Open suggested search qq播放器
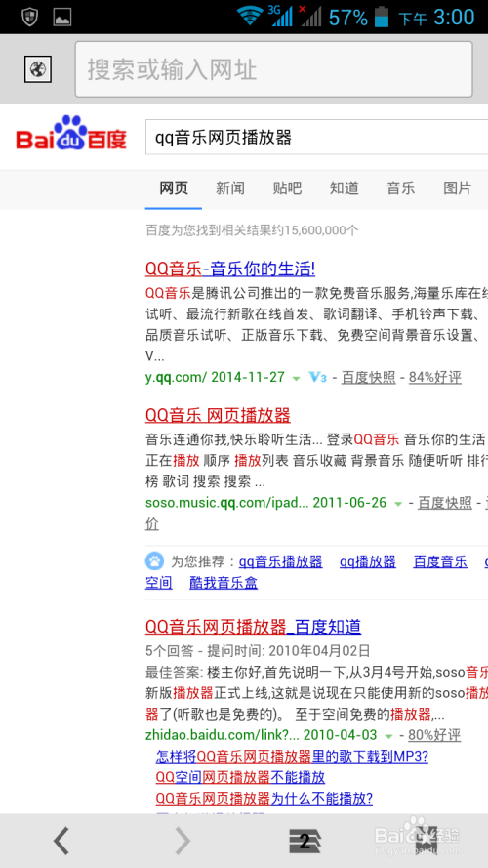Viewport: 488px width, 868px height. 368,561
